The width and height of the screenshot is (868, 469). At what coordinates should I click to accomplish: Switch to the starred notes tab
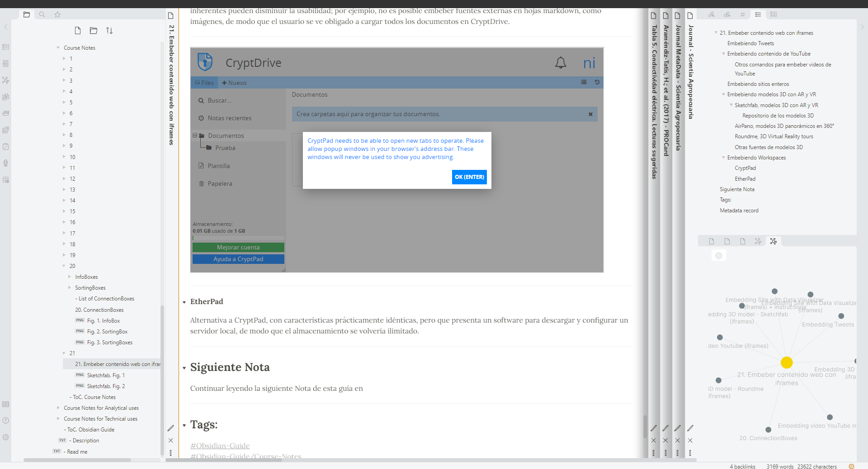tap(57, 14)
